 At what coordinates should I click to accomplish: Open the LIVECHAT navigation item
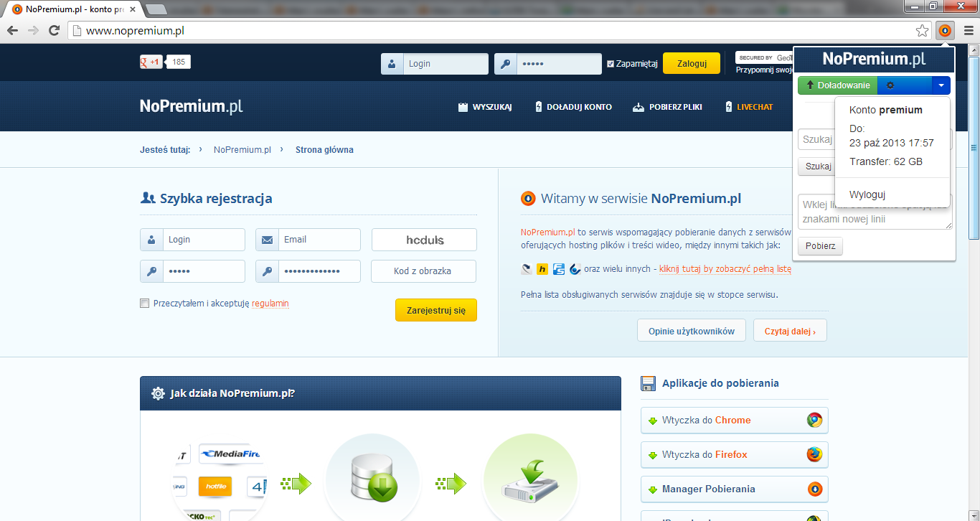coord(749,107)
